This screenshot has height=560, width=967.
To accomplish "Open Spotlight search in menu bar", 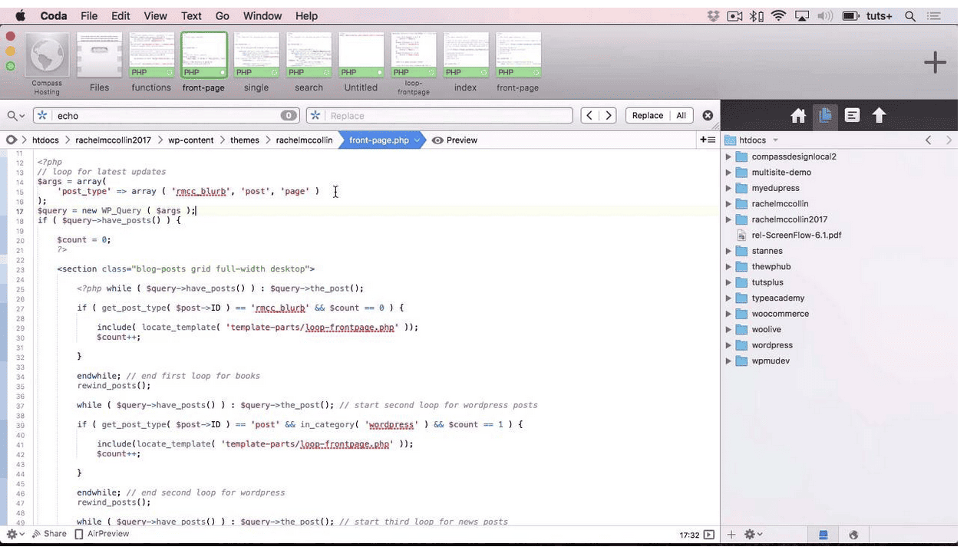I will click(x=910, y=16).
